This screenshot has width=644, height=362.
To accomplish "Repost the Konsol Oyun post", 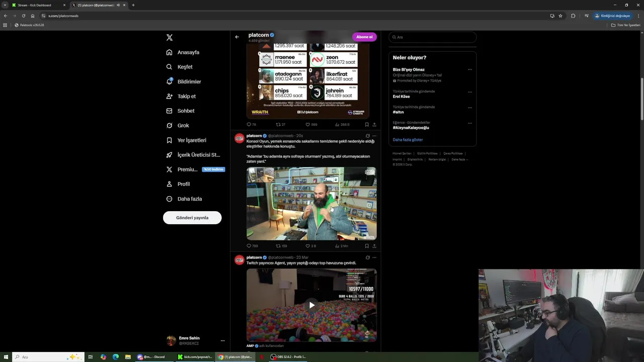I will pyautogui.click(x=278, y=246).
